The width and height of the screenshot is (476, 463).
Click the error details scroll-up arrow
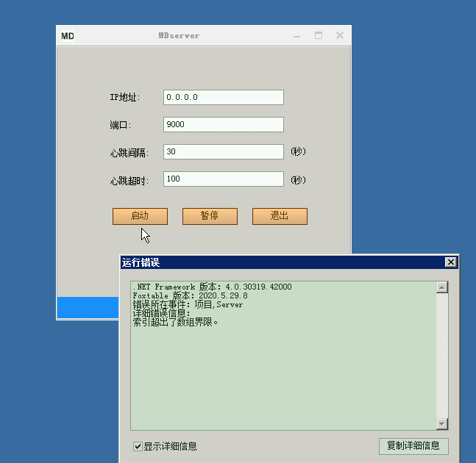point(442,287)
